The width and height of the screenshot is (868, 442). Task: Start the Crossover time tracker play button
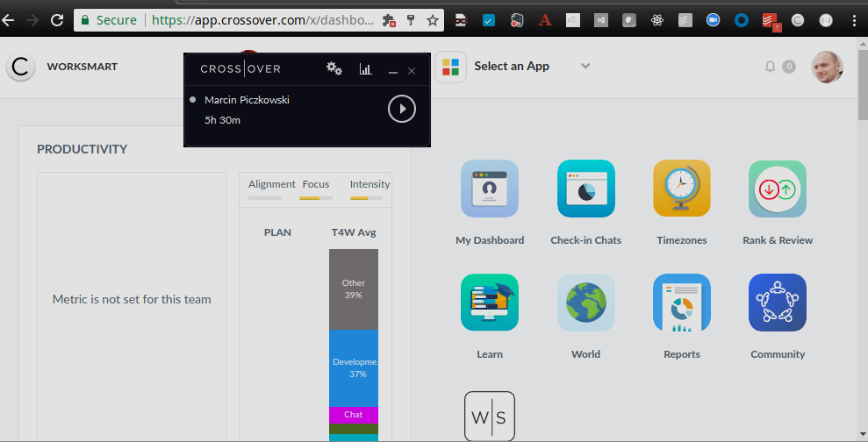tap(402, 108)
